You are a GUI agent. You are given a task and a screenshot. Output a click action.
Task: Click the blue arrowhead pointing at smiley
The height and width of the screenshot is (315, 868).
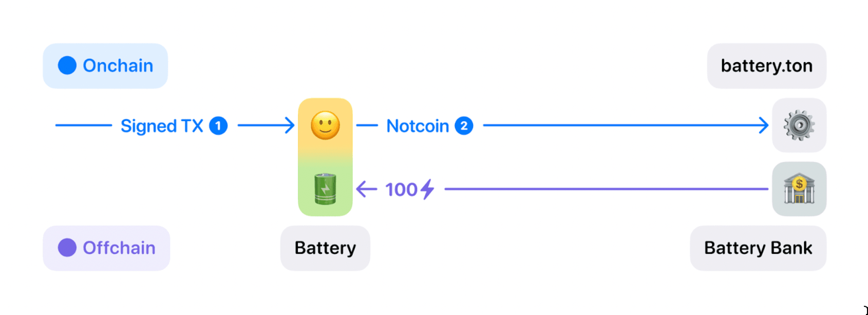290,125
